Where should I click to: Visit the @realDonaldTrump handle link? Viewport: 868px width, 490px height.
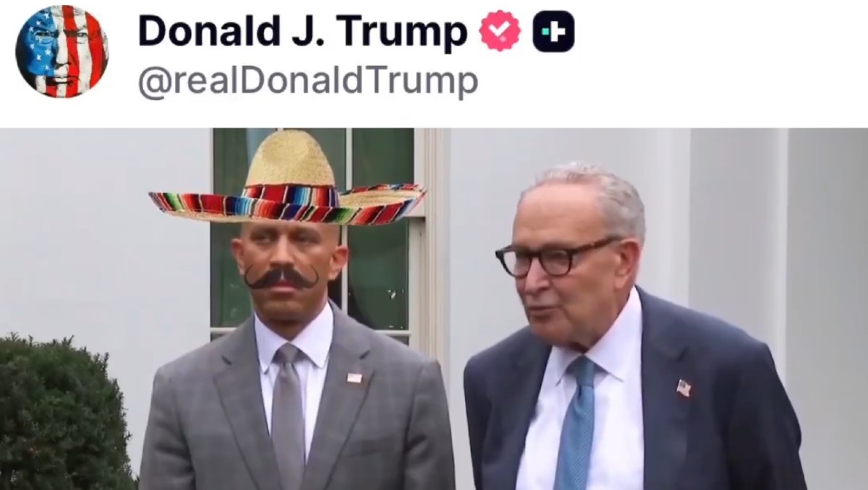point(308,82)
